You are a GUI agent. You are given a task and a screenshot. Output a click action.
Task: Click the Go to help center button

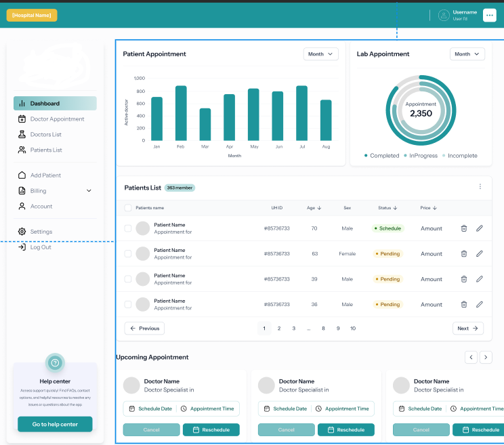(x=55, y=424)
